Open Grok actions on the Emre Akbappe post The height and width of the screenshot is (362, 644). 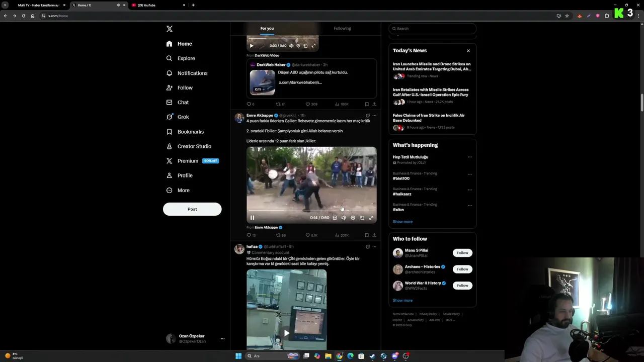coord(367,116)
